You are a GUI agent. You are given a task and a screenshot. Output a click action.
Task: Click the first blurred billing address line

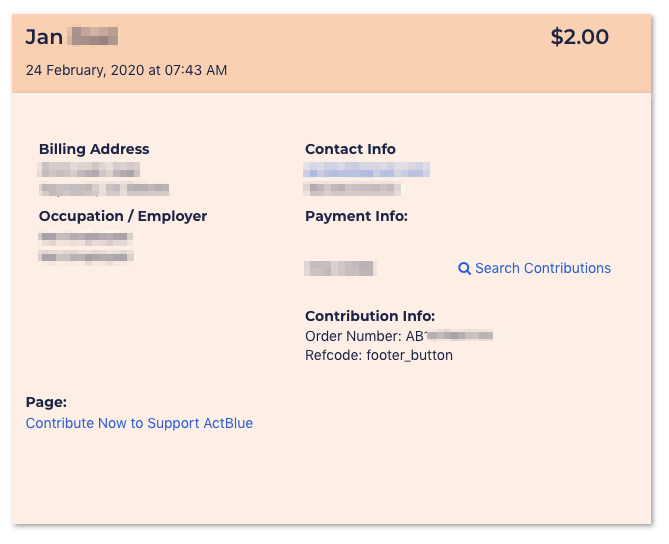click(x=89, y=169)
